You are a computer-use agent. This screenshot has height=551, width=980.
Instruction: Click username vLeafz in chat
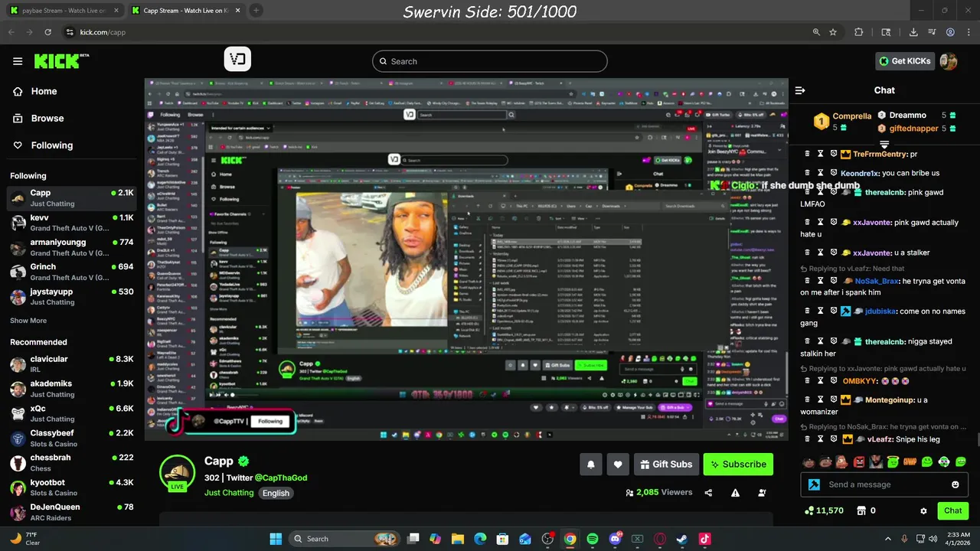click(881, 439)
